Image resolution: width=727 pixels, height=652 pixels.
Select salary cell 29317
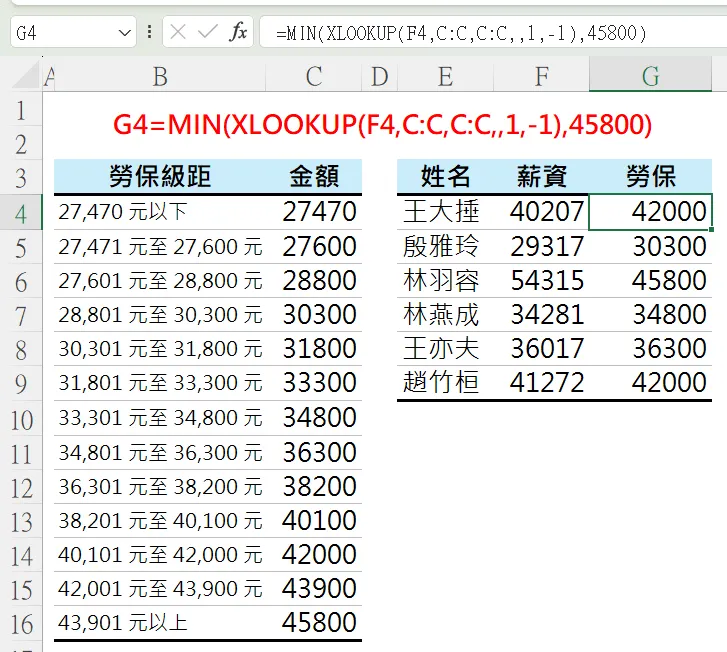[x=541, y=246]
